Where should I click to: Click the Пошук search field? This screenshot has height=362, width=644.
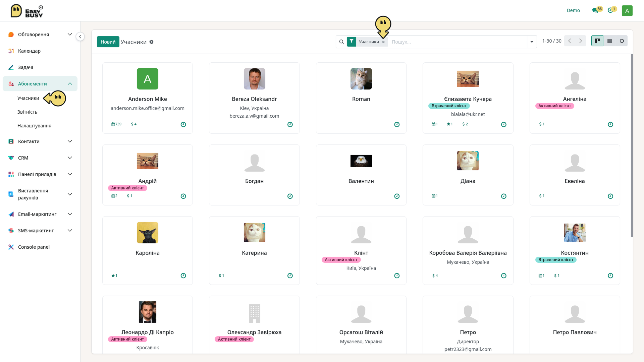[458, 42]
